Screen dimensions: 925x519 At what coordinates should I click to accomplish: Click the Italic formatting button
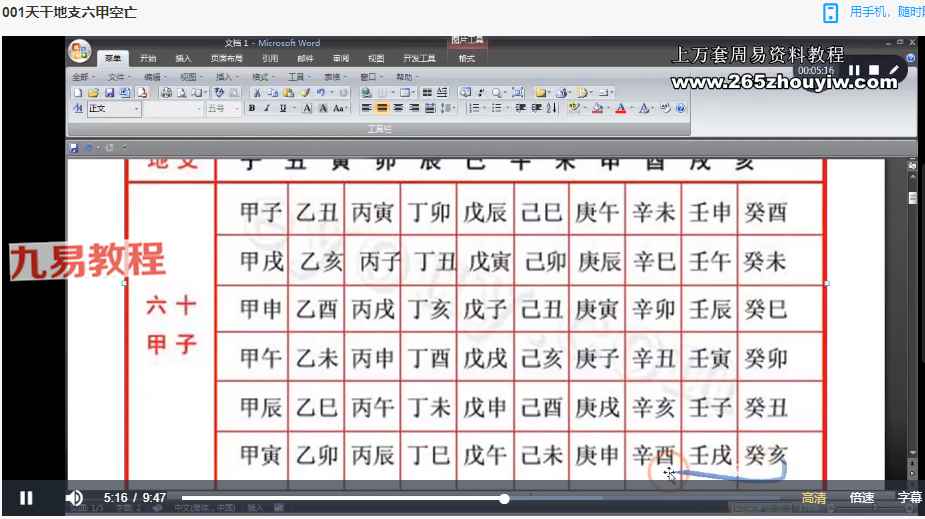point(267,109)
